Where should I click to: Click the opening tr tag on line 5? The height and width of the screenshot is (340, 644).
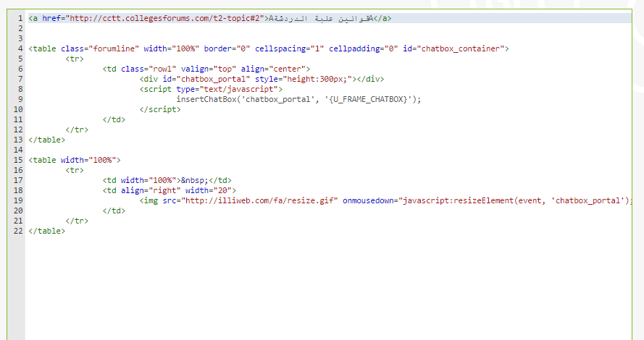[75, 59]
